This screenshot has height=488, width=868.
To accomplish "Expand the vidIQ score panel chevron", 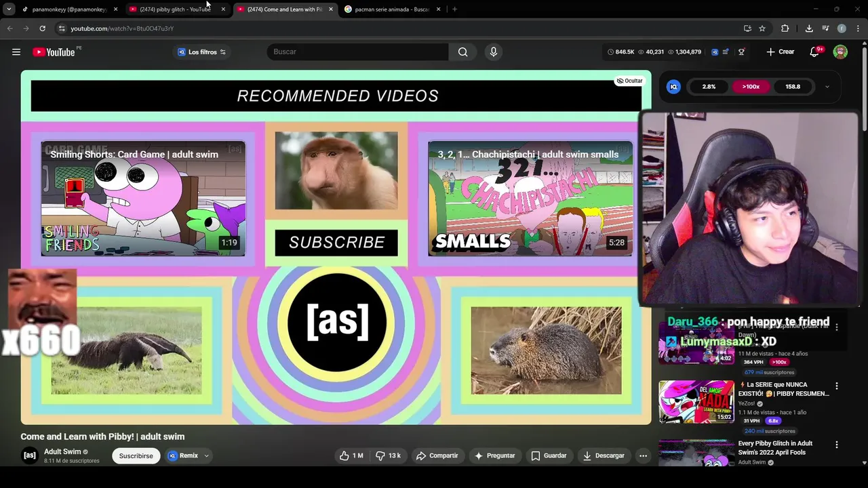I will point(827,87).
